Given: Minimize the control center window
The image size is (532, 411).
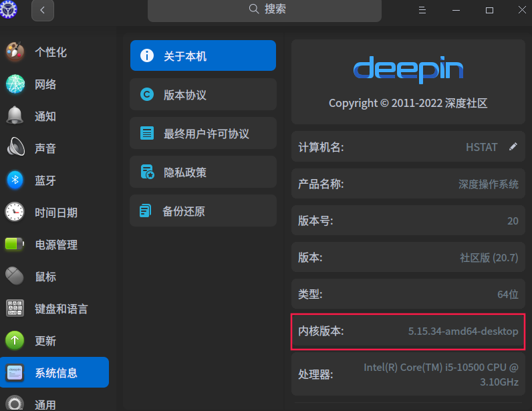Looking at the screenshot, I should (x=456, y=10).
